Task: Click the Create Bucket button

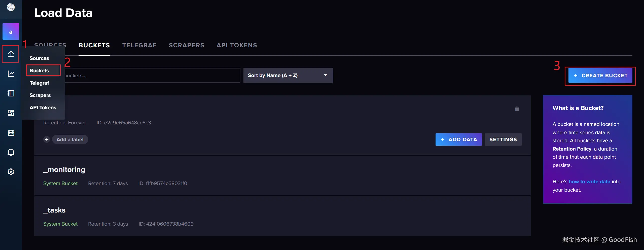Action: pyautogui.click(x=600, y=76)
